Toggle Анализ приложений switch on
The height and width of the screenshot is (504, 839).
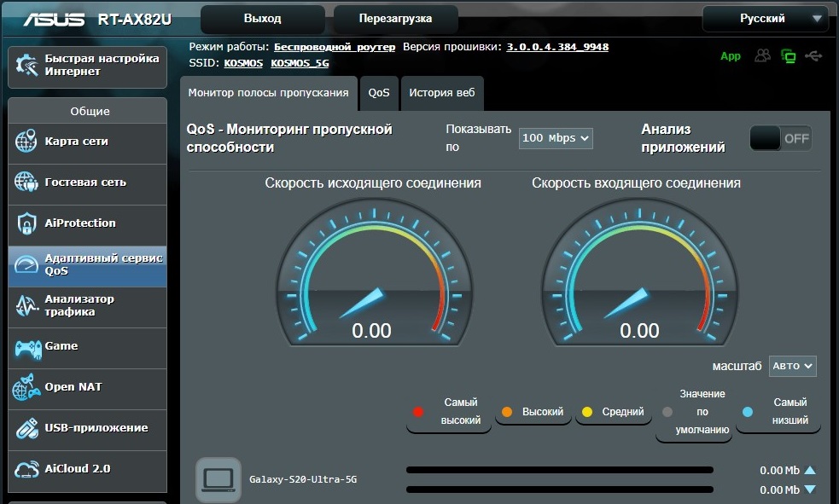[x=781, y=138]
